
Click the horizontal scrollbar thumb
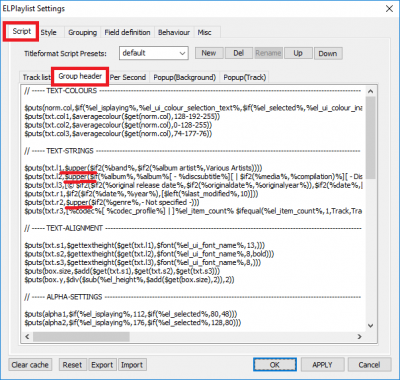point(81,337)
